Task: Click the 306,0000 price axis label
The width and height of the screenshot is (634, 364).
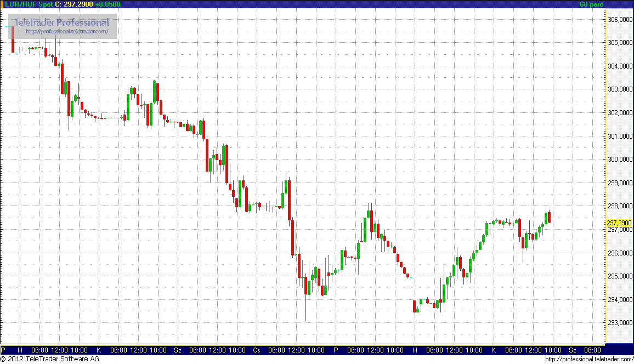Action: pos(620,19)
